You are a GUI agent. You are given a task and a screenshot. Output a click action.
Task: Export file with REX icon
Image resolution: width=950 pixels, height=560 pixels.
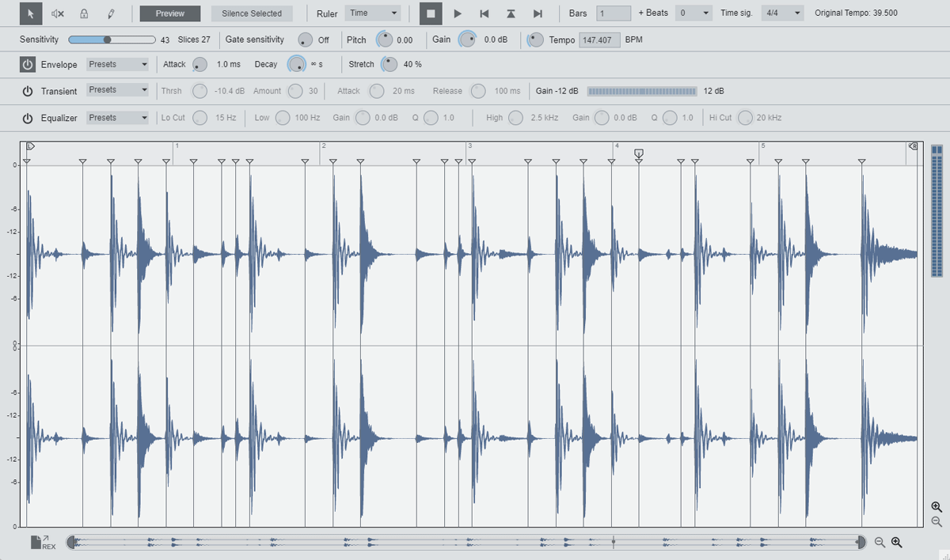pyautogui.click(x=43, y=542)
